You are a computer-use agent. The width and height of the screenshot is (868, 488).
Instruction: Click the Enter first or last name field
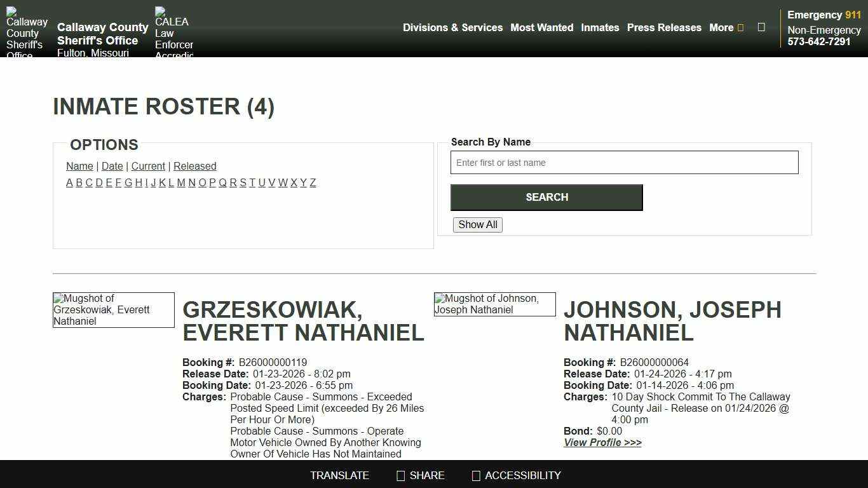click(x=625, y=162)
